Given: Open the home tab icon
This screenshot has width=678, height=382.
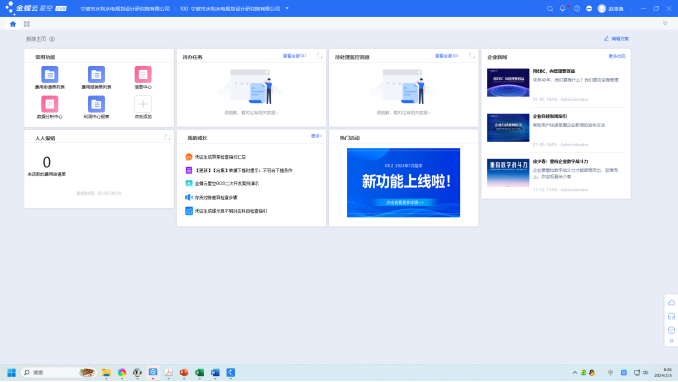Looking at the screenshot, I should click(13, 24).
